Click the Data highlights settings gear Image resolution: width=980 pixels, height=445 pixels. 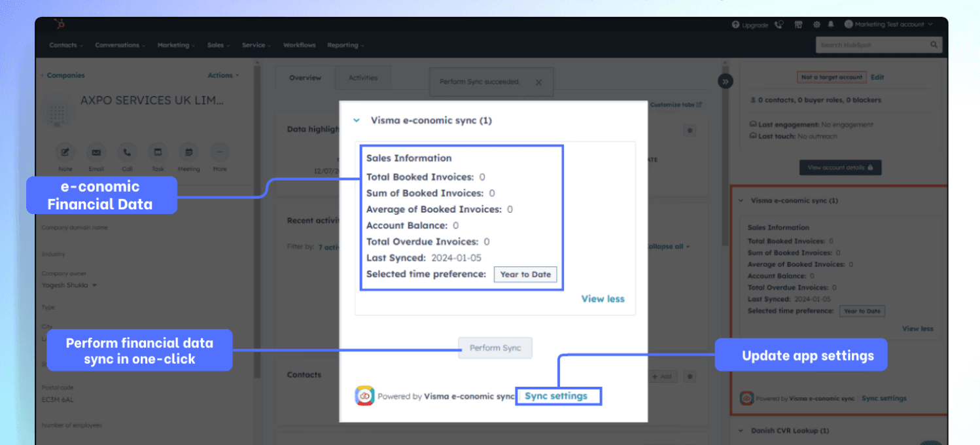click(690, 130)
